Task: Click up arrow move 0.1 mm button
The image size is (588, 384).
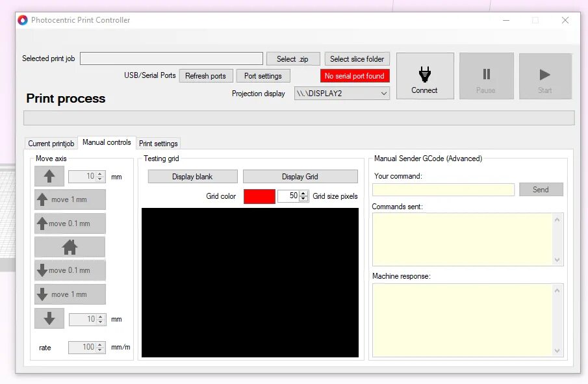Action: point(70,224)
